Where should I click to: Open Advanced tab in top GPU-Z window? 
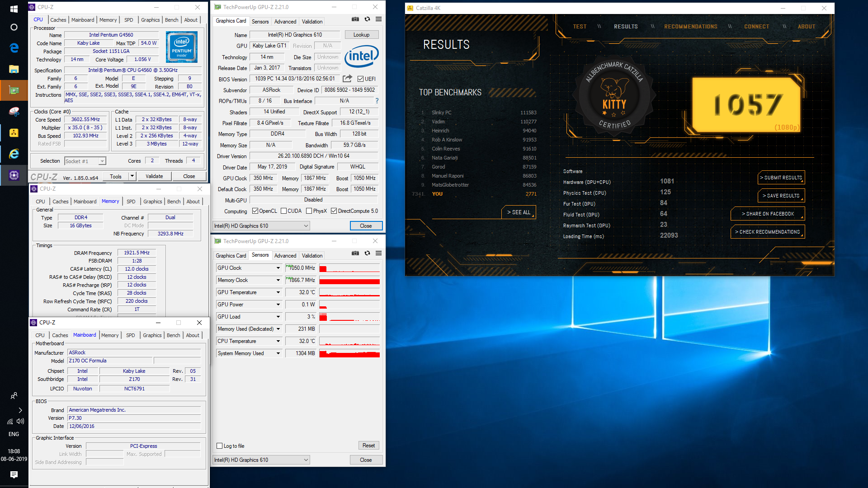[x=285, y=22]
